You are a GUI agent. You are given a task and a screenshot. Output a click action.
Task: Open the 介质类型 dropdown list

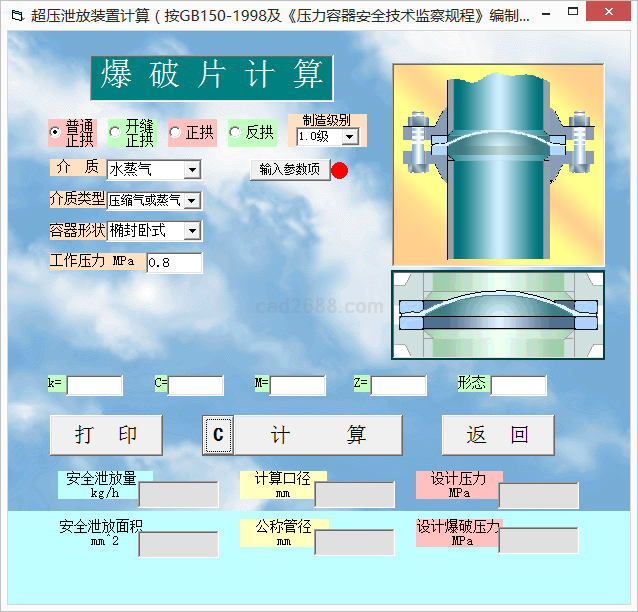coord(192,201)
